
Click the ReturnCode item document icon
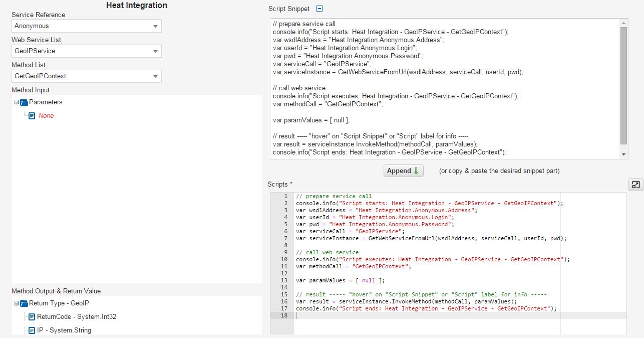[32, 317]
